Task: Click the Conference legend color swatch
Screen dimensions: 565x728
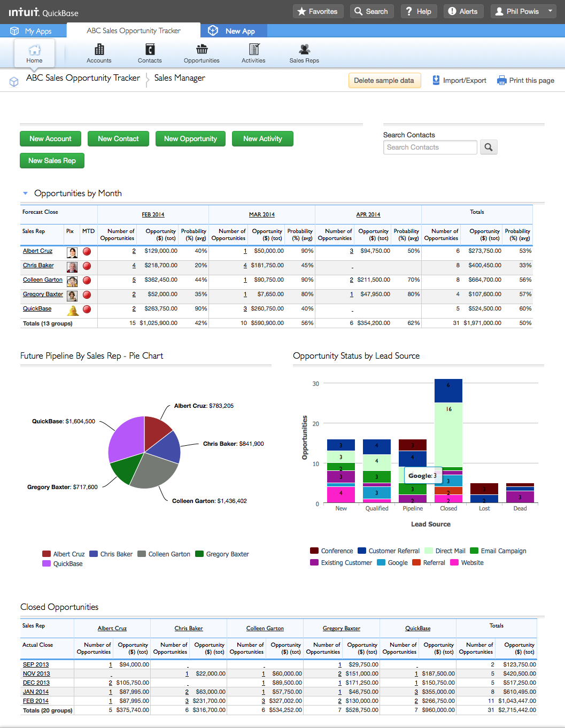Action: pyautogui.click(x=314, y=551)
